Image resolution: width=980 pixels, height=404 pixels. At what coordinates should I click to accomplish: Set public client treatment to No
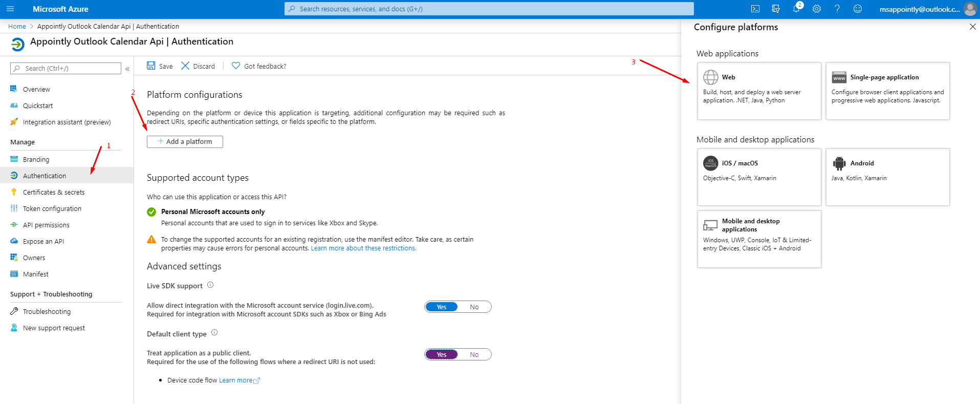tap(474, 354)
